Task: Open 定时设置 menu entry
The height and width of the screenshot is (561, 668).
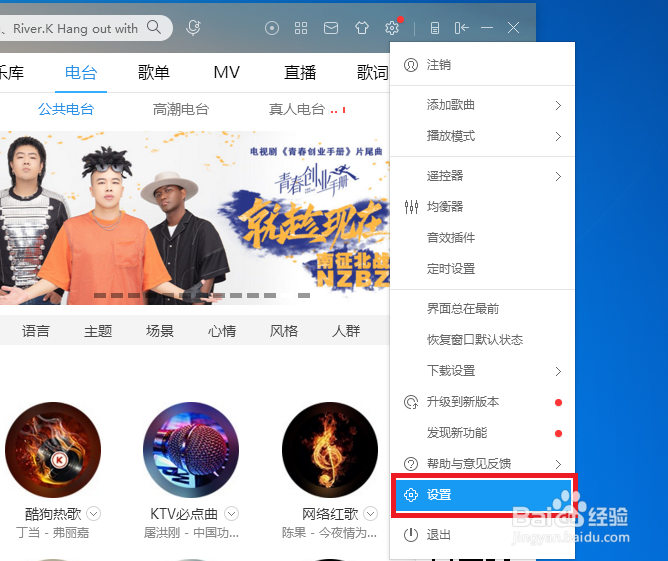Action: 482,269
